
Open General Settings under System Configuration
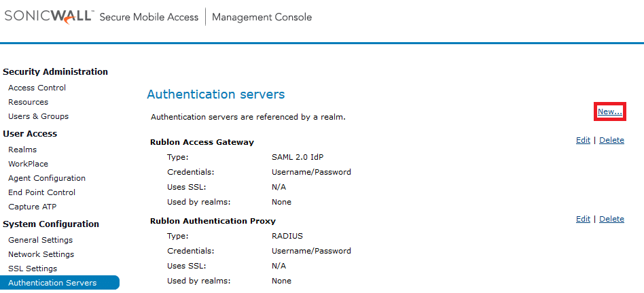pyautogui.click(x=40, y=240)
